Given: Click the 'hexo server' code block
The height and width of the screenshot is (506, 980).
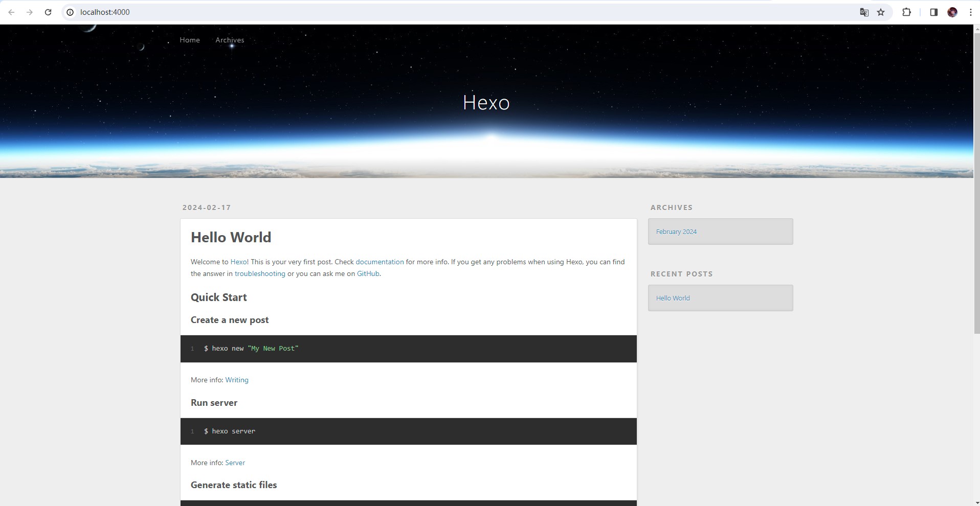Looking at the screenshot, I should 409,431.
